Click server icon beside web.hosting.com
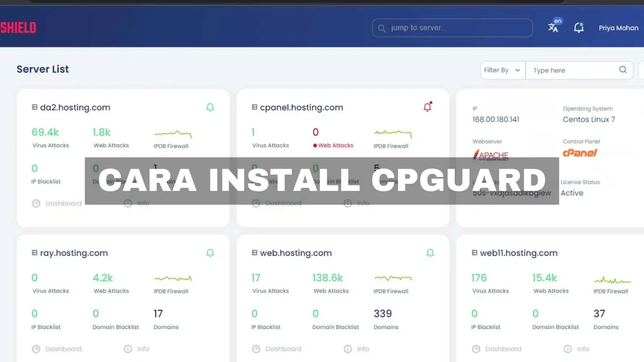Screen dimensions: 644x362 pyautogui.click(x=255, y=253)
